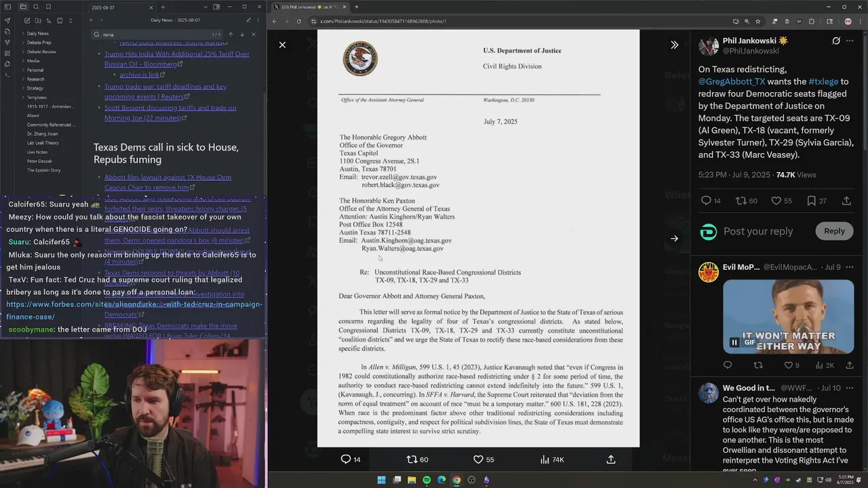Open the terminal icon in Obsidian ribbon

coord(7,75)
